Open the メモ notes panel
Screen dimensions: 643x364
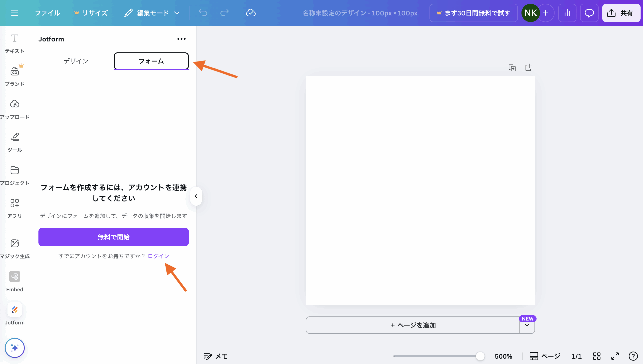pos(215,356)
